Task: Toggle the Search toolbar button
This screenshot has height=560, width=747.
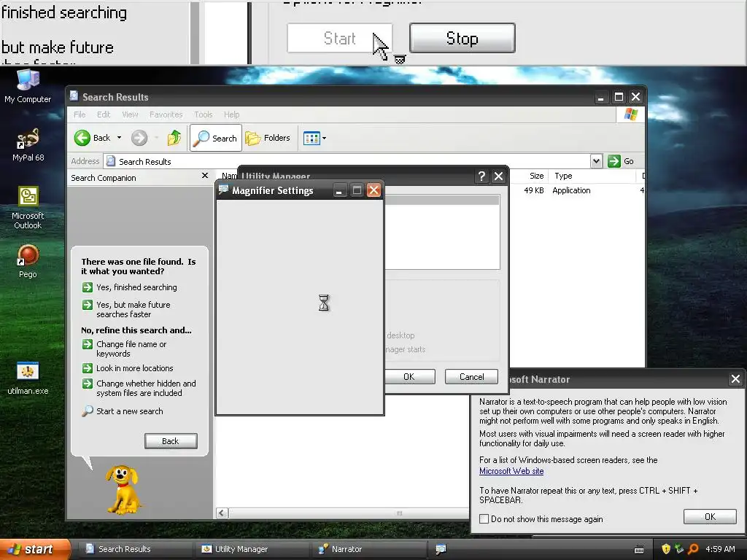Action: point(216,138)
